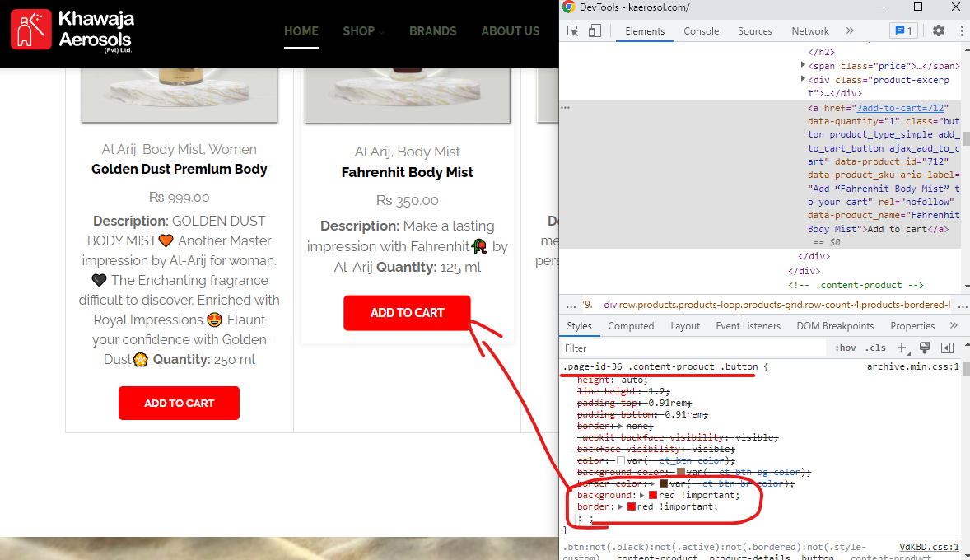Click the Rs 350.00 price
Screen dimensions: 970x560
pyautogui.click(x=407, y=200)
